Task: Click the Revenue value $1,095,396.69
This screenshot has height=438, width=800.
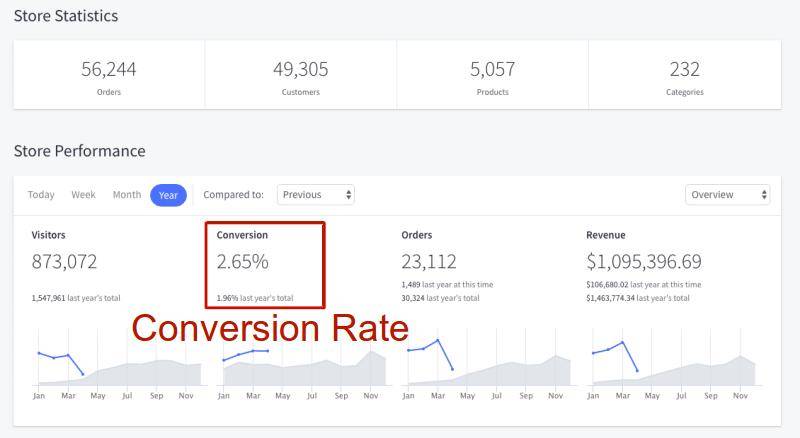Action: 644,262
